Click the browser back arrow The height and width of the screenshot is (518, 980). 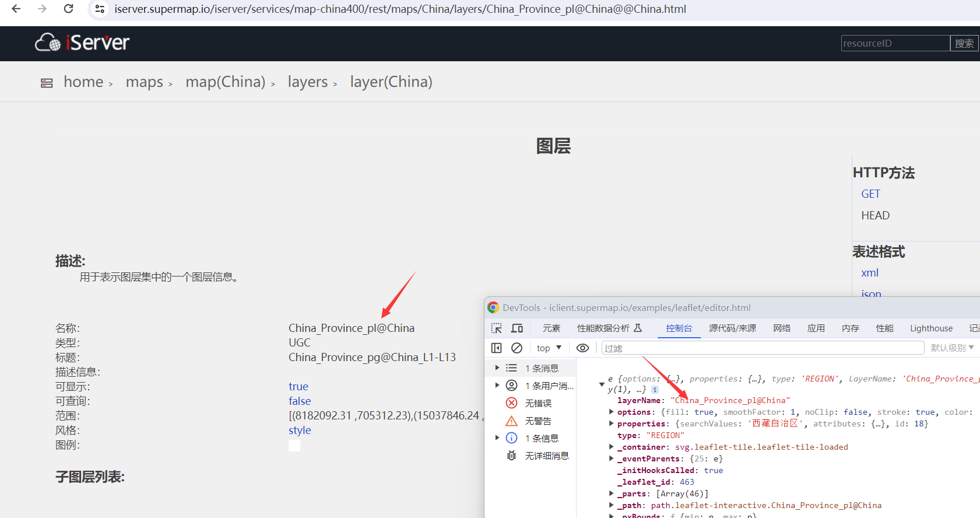(16, 9)
